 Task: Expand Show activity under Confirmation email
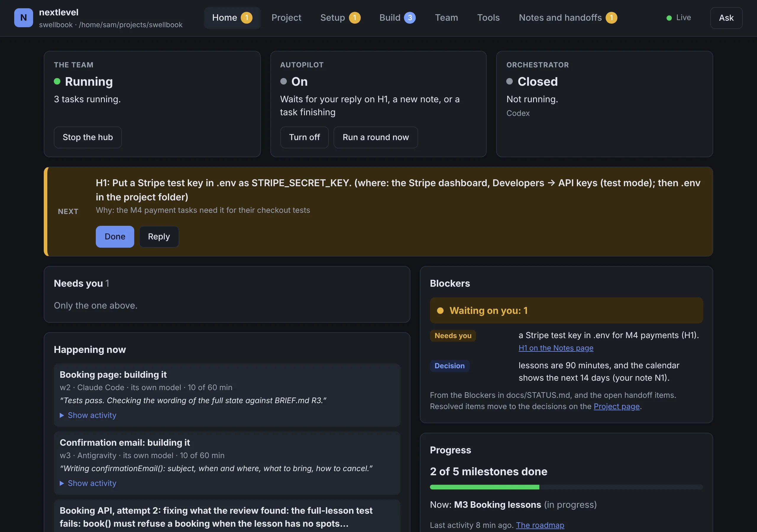point(88,483)
